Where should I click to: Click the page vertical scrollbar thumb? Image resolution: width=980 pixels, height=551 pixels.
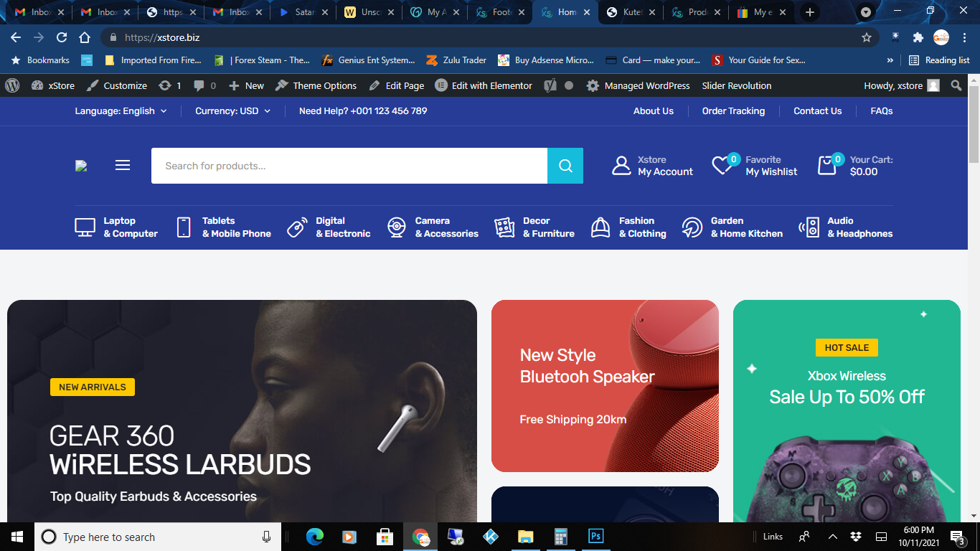click(x=974, y=123)
